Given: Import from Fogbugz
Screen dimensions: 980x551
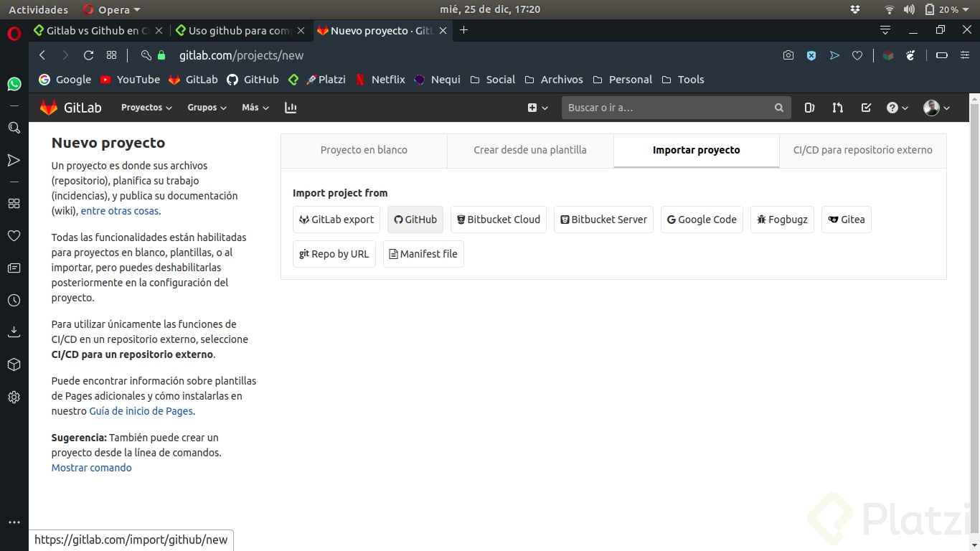Looking at the screenshot, I should (782, 220).
